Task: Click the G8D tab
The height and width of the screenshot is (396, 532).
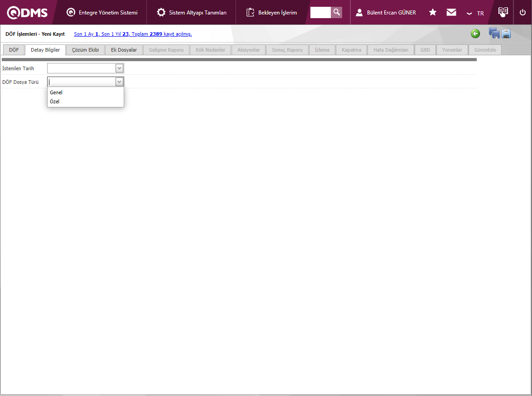Action: 425,50
